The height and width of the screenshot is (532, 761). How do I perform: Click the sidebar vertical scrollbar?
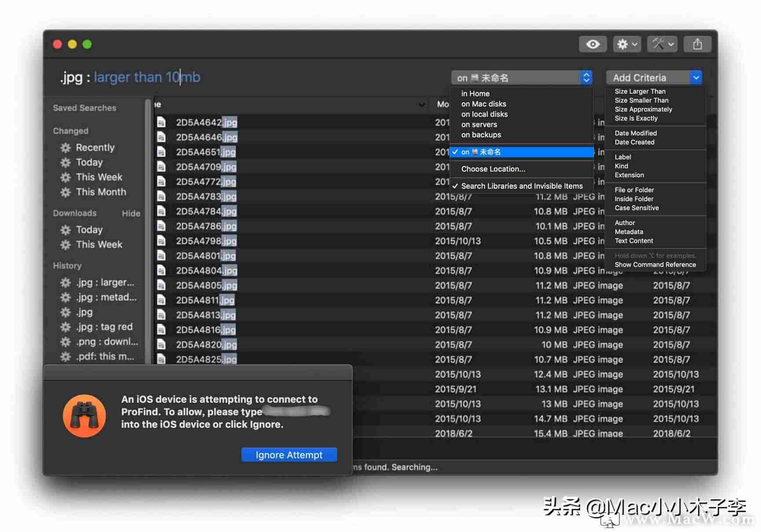148,231
